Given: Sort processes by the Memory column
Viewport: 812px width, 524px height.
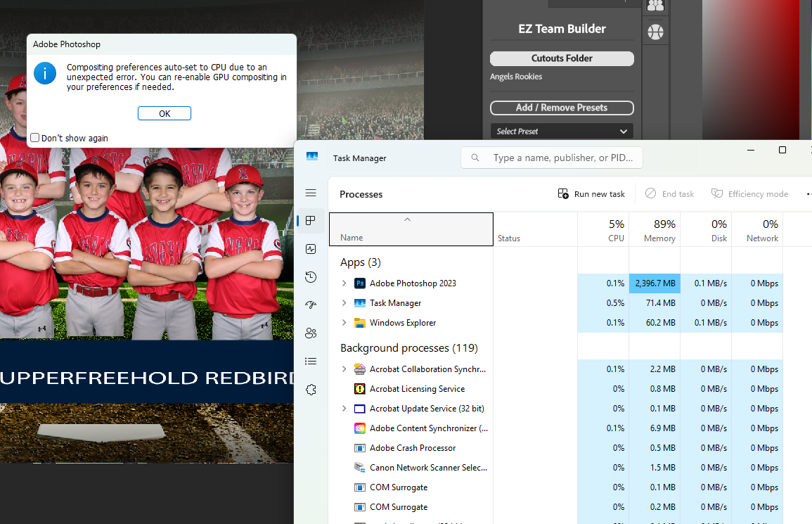Looking at the screenshot, I should [x=654, y=230].
